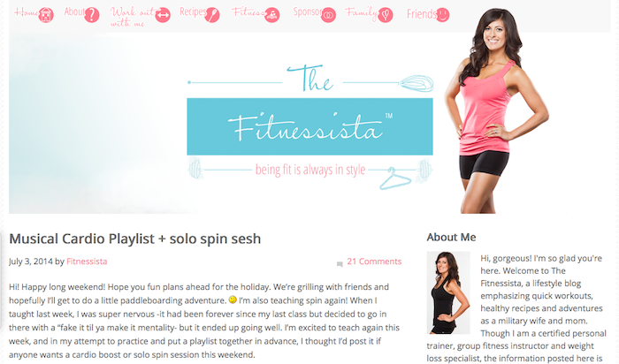This screenshot has height=364, width=619.
Task: Click the comment bubble icon
Action: click(340, 264)
